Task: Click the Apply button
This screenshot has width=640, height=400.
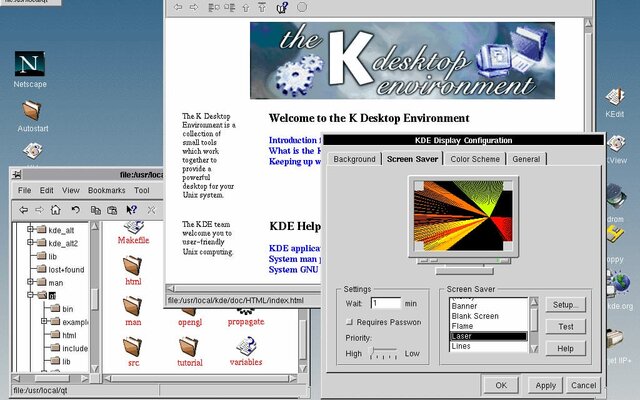Action: (546, 385)
